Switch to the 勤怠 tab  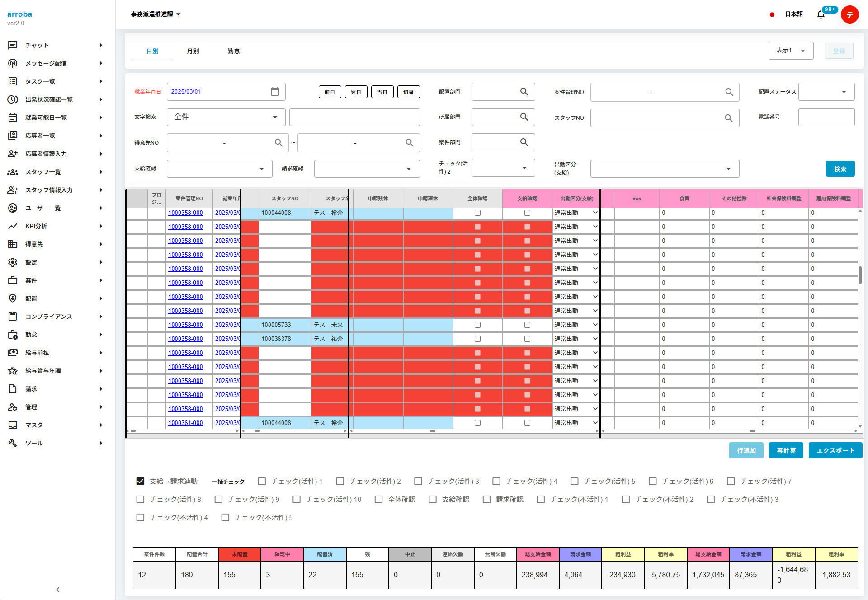(x=234, y=51)
